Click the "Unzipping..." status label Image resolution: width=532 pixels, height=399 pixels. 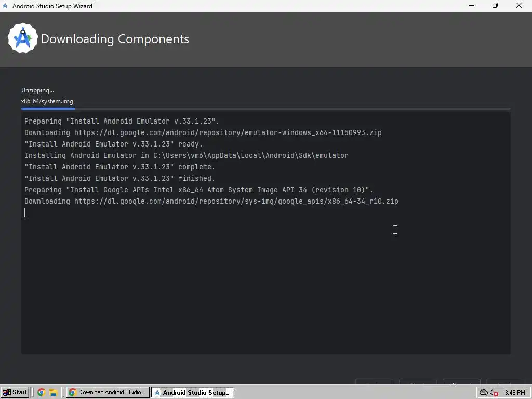point(37,90)
